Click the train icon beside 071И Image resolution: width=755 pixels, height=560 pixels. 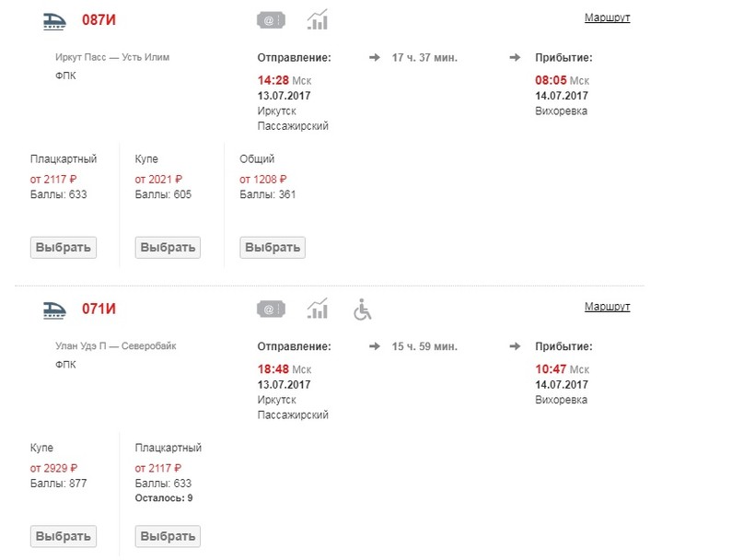(58, 309)
